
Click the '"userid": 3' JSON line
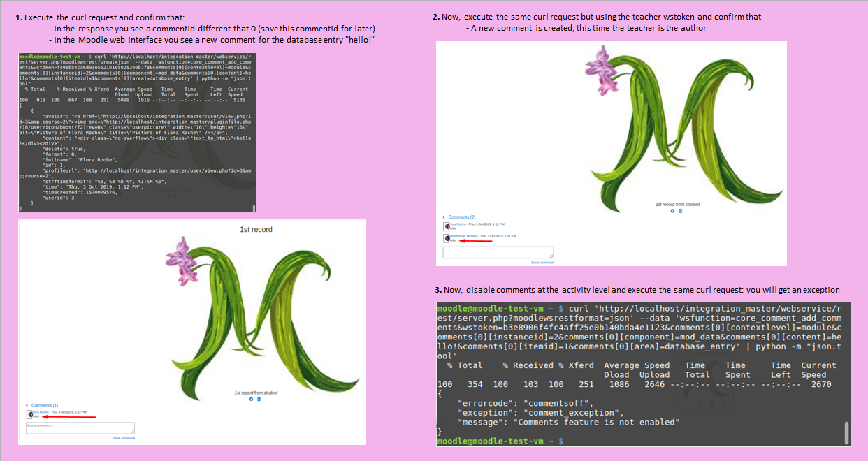pos(60,197)
